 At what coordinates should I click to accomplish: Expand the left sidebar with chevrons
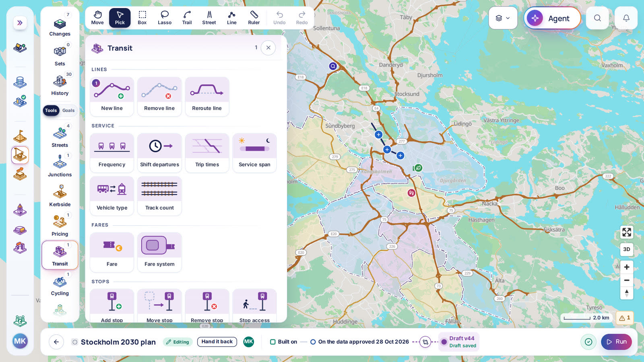(20, 23)
